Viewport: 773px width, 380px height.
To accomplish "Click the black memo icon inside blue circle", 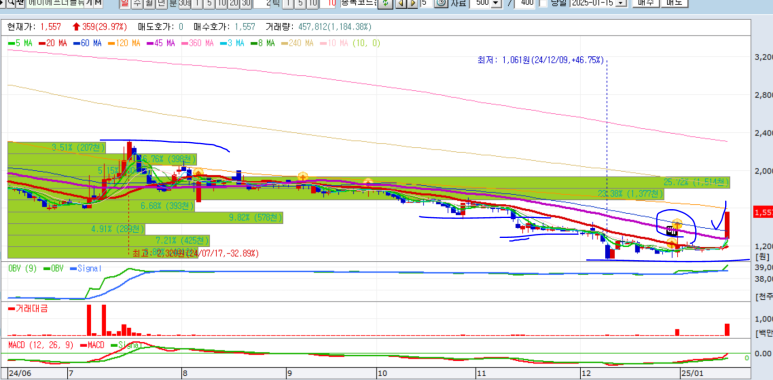I will pos(671,230).
